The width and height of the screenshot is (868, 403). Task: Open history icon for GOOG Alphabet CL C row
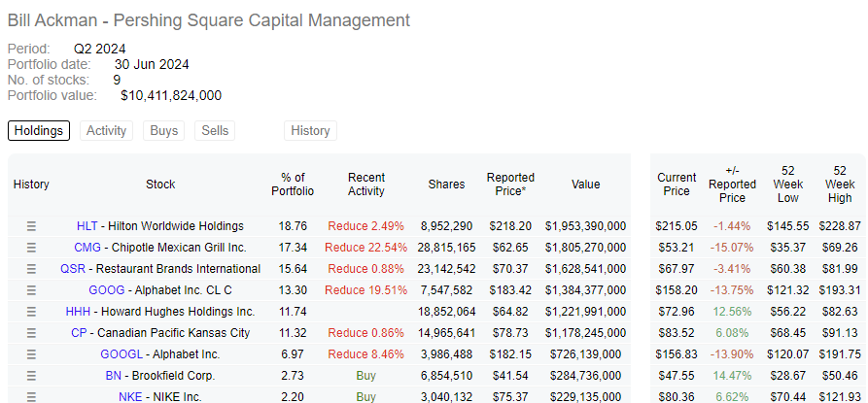coord(31,290)
